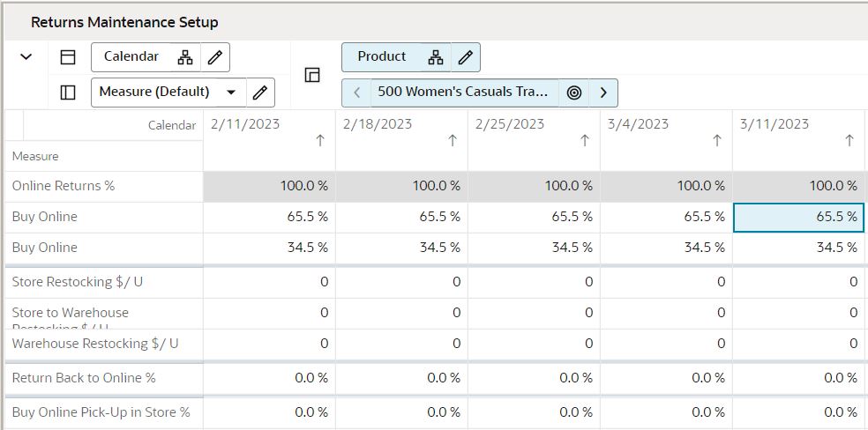868x430 pixels.
Task: Collapse the axis toolbar with the chevron
Action: click(26, 57)
